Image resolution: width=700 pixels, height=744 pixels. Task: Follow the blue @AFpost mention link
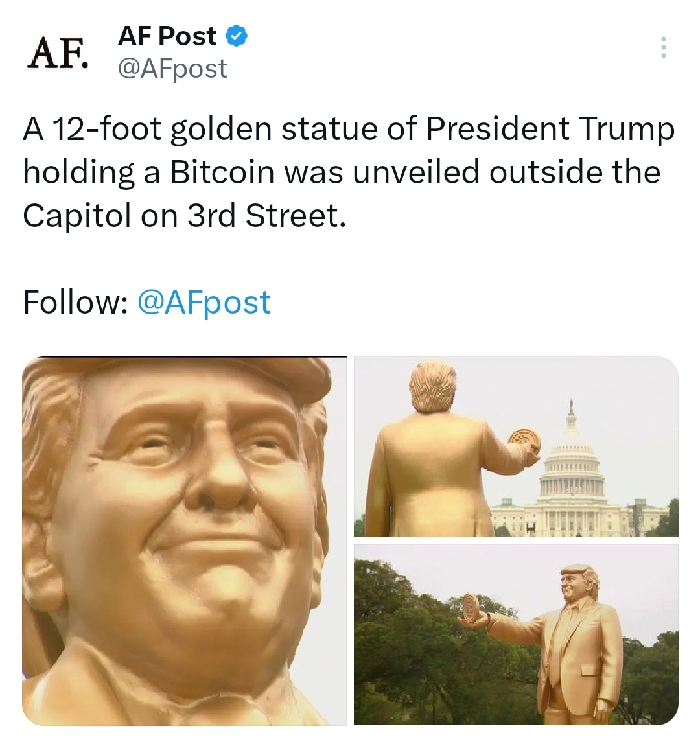204,302
